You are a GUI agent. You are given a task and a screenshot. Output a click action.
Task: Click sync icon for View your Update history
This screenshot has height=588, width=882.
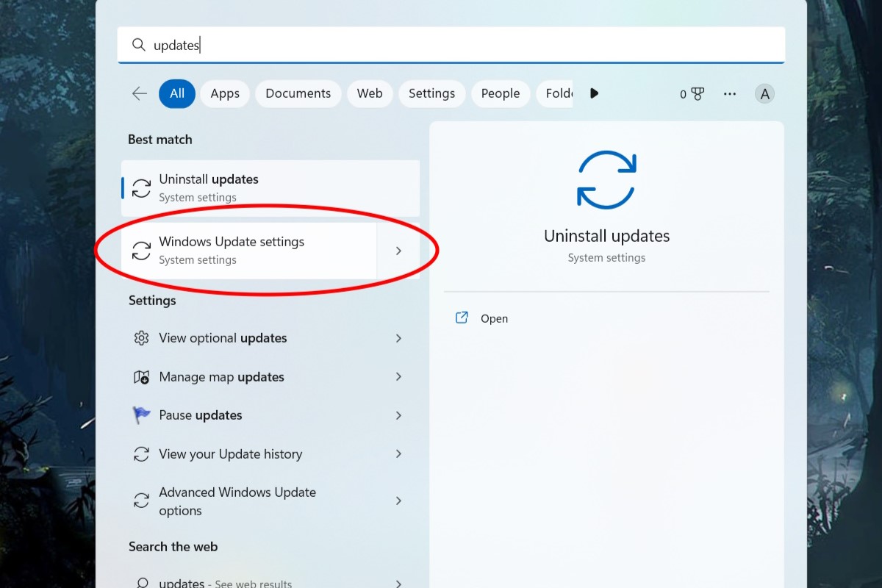141,454
